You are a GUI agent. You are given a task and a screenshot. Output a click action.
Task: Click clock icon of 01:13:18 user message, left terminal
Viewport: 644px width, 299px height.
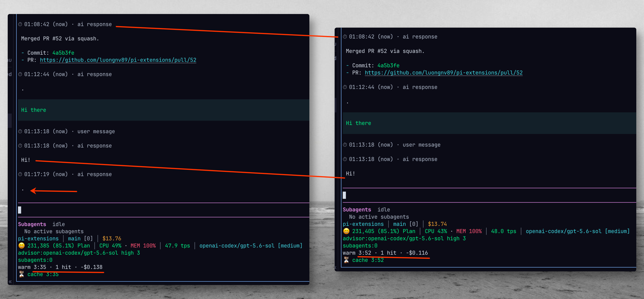pos(20,131)
